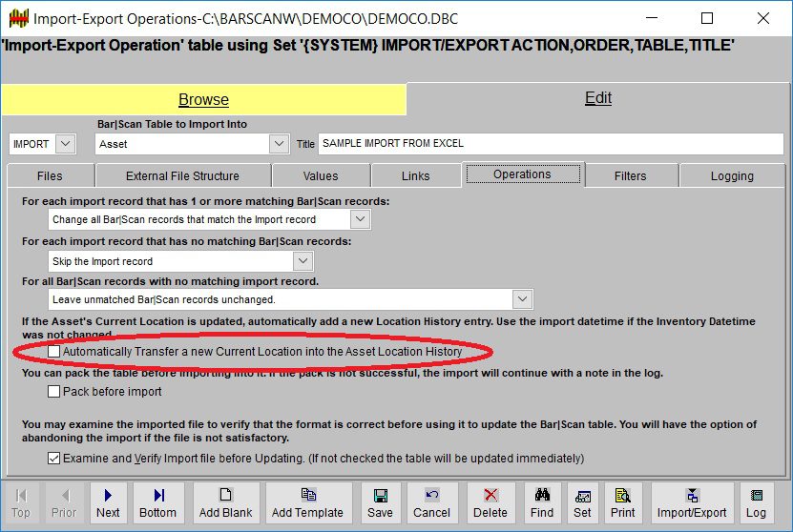Uncheck Examine and Verify Import file checkbox
This screenshot has width=793, height=532.
tap(53, 459)
